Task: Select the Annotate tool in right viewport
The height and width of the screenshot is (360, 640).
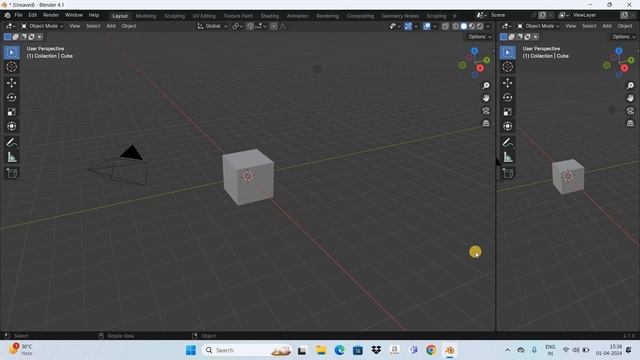Action: [x=507, y=142]
